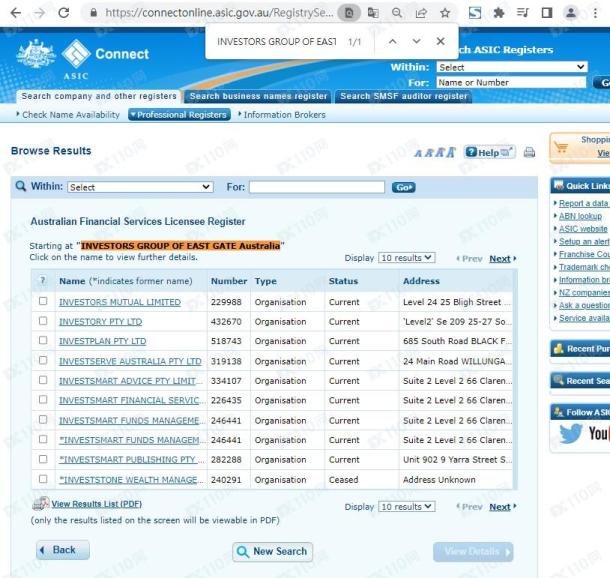Click the browser URL address bar
The width and height of the screenshot is (610, 578).
tap(218, 13)
